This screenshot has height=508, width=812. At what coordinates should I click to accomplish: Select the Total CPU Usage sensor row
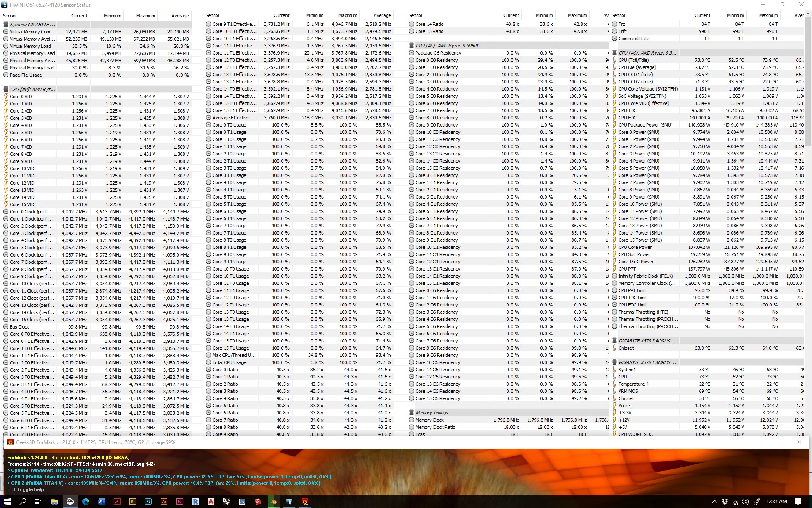229,362
